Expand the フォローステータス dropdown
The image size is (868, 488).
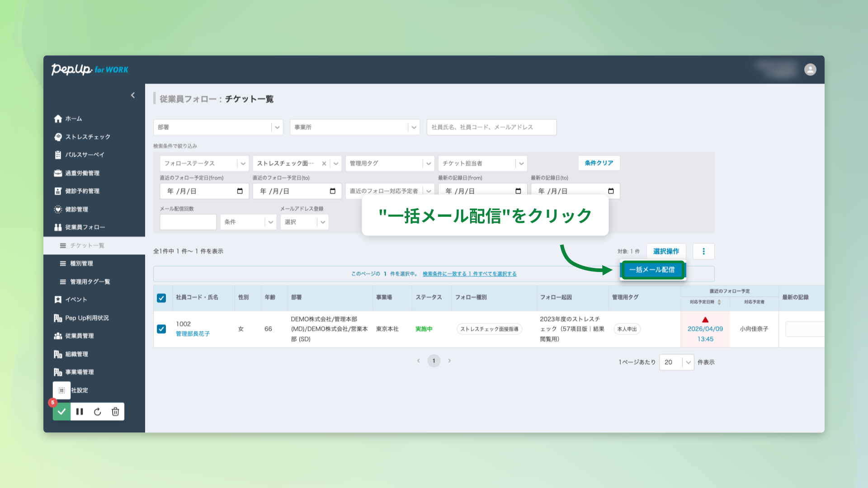[x=204, y=163]
